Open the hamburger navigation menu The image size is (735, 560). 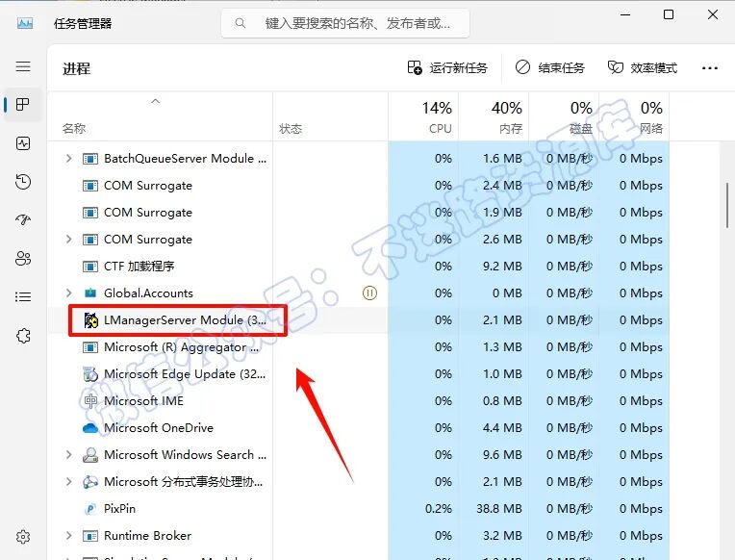(x=23, y=66)
